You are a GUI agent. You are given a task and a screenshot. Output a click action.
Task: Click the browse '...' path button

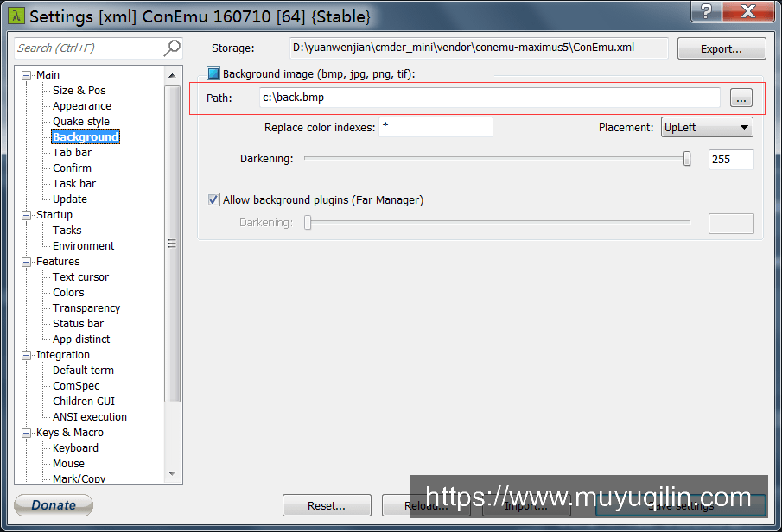[741, 98]
